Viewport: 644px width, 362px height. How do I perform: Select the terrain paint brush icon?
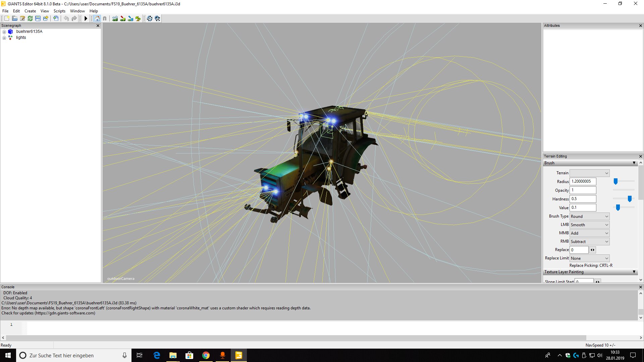pos(123,18)
